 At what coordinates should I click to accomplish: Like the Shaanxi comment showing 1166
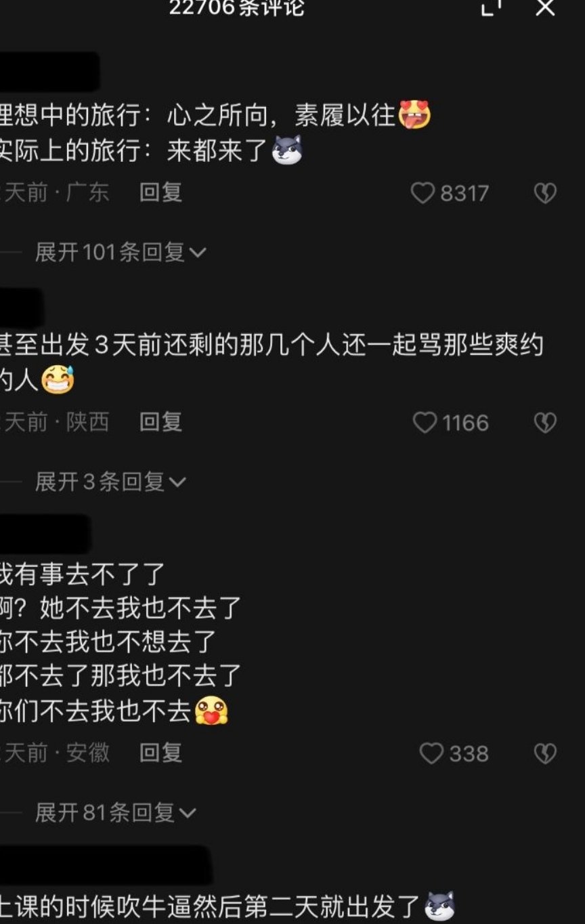(450, 423)
